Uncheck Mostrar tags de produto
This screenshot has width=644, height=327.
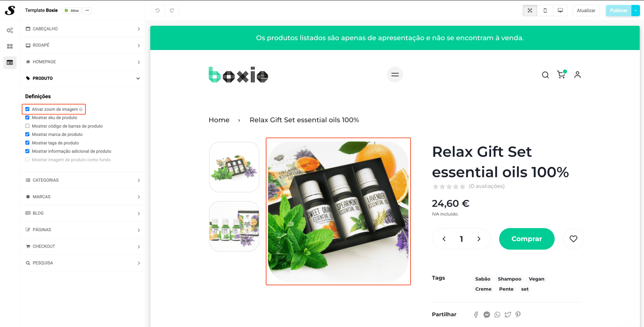[x=28, y=143]
